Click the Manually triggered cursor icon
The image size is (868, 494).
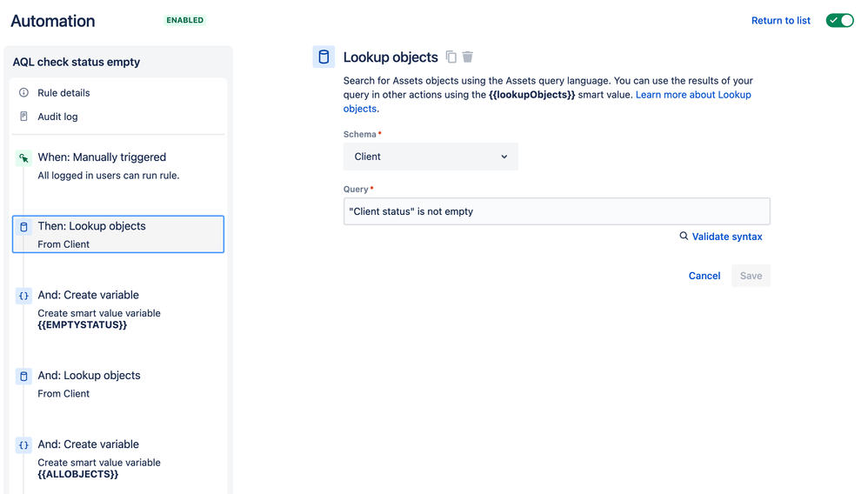[23, 158]
